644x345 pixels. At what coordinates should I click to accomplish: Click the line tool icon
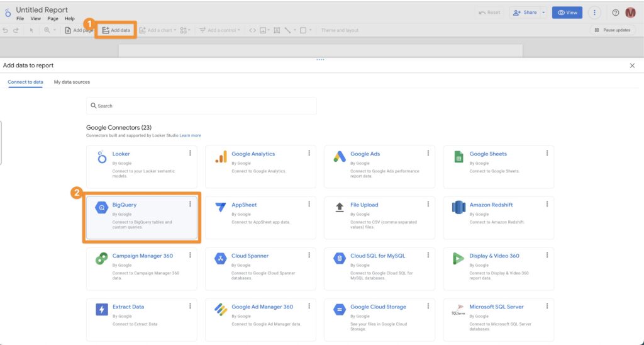(x=287, y=30)
